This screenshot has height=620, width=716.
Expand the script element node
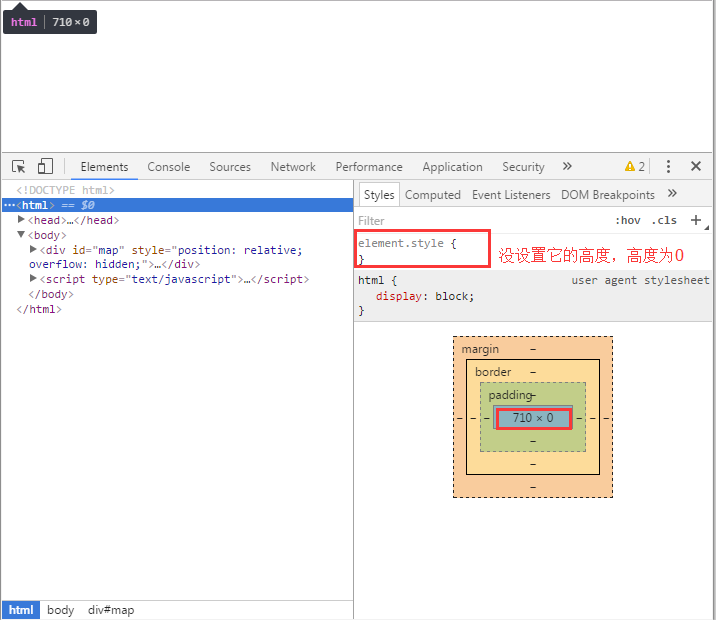pyautogui.click(x=33, y=278)
